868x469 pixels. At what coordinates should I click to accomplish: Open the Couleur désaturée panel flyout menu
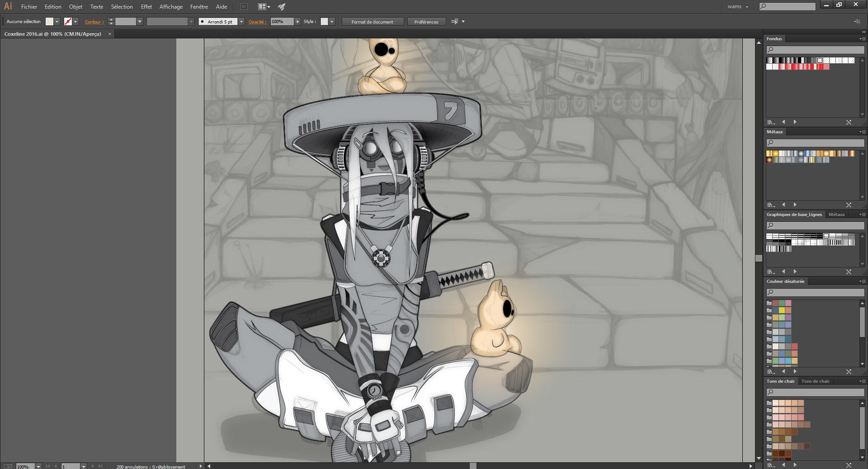click(x=862, y=281)
